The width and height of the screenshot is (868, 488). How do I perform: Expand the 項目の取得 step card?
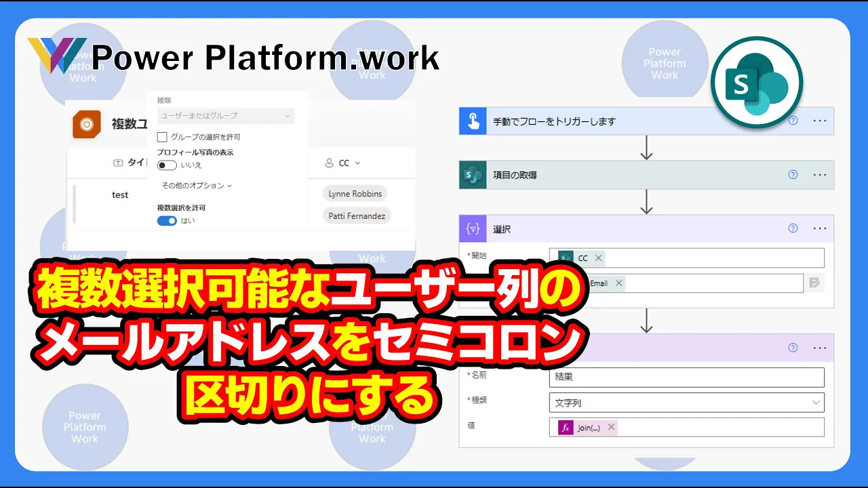point(646,175)
